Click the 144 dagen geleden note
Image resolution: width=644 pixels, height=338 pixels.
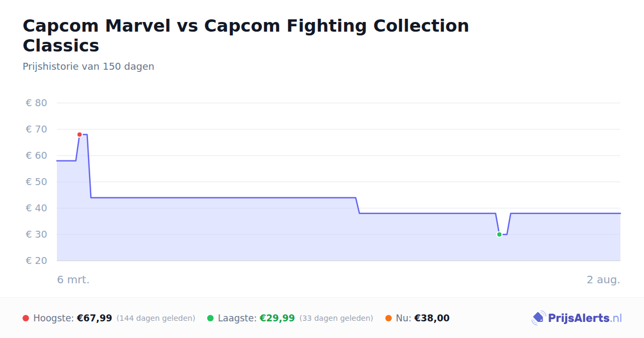tap(156, 318)
